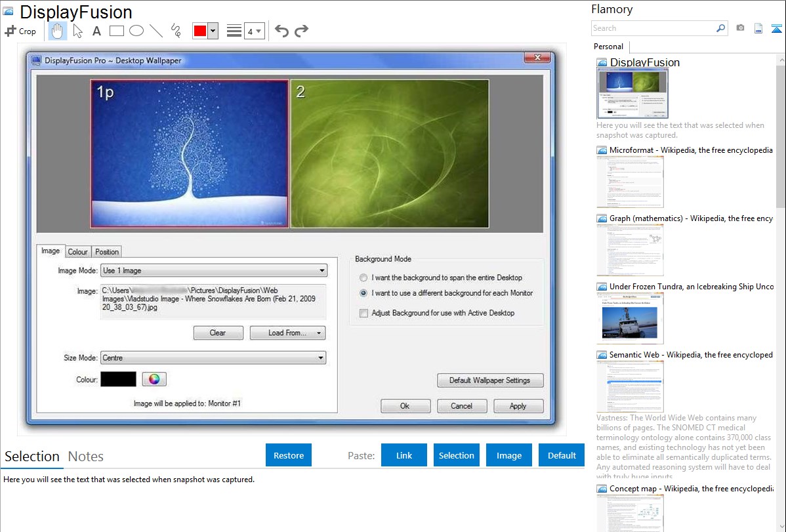Image resolution: width=786 pixels, height=532 pixels.
Task: Select monitor 2 green wallpaper preview
Action: tap(390, 153)
